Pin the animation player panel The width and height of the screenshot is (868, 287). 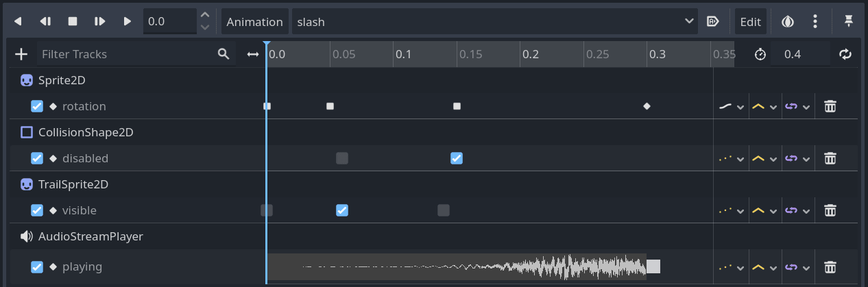click(x=848, y=21)
